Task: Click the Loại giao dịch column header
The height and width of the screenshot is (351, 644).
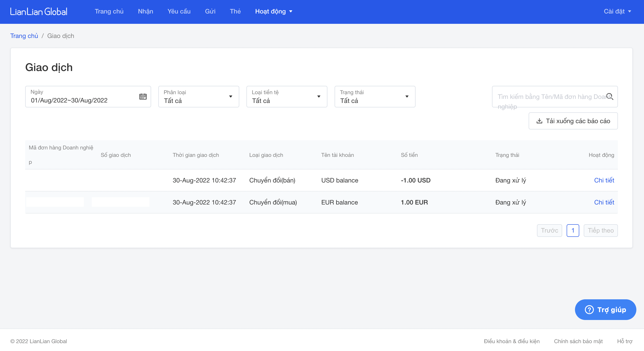Action: tap(266, 155)
